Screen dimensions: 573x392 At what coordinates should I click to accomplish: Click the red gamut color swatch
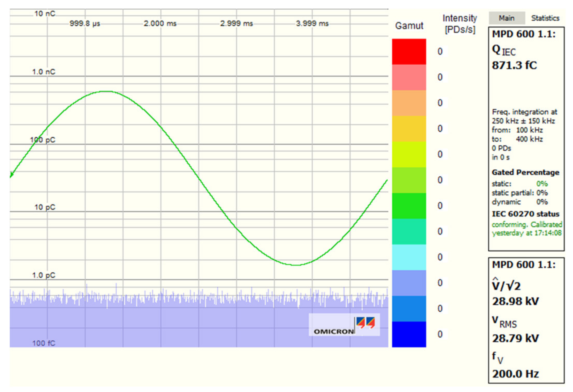409,51
